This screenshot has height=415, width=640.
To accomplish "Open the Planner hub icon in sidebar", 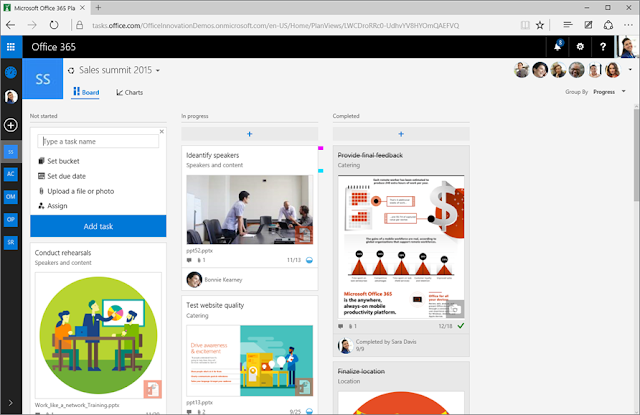I will (11, 73).
